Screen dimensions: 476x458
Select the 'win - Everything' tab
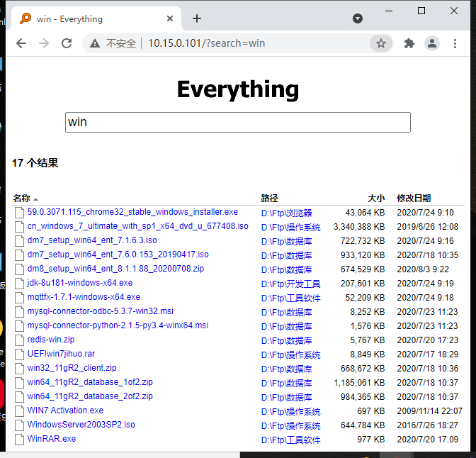[x=96, y=18]
